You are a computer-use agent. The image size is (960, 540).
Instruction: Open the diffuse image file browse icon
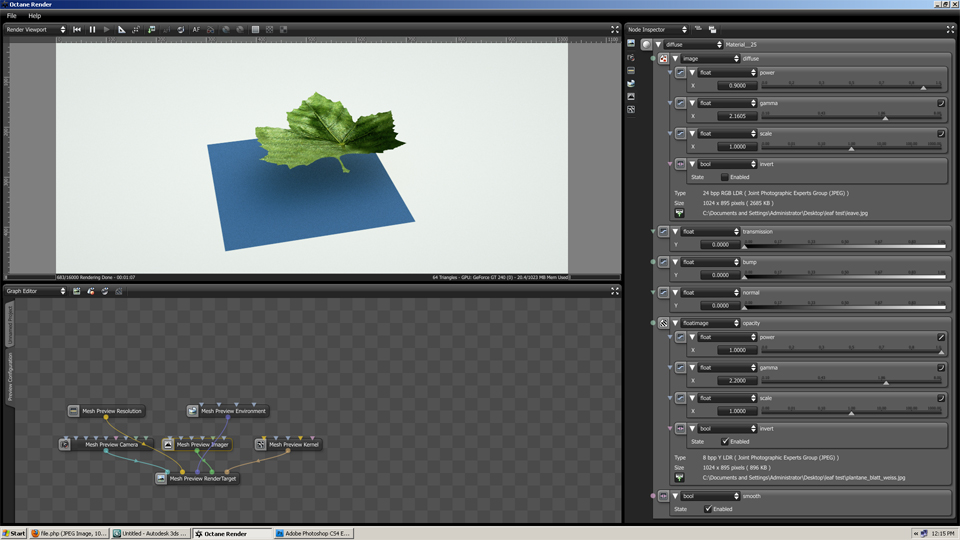point(680,213)
